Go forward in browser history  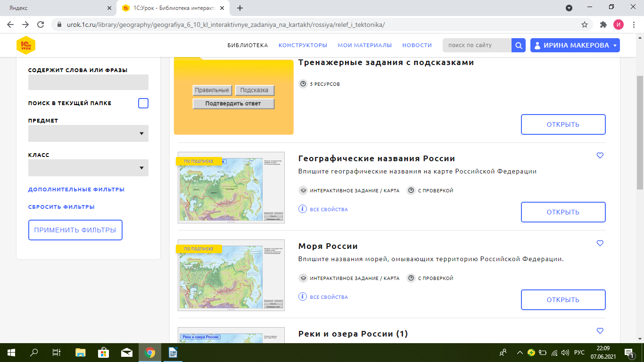tap(25, 25)
